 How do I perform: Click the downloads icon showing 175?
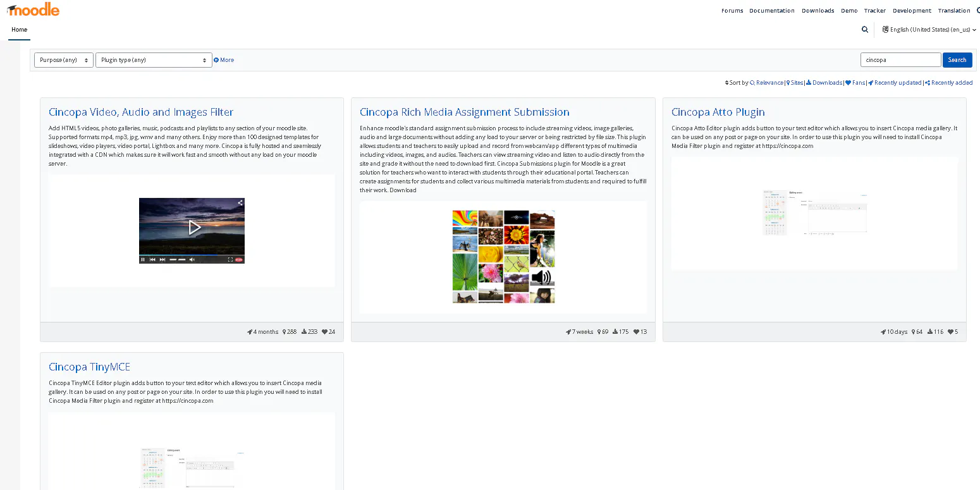pos(616,332)
